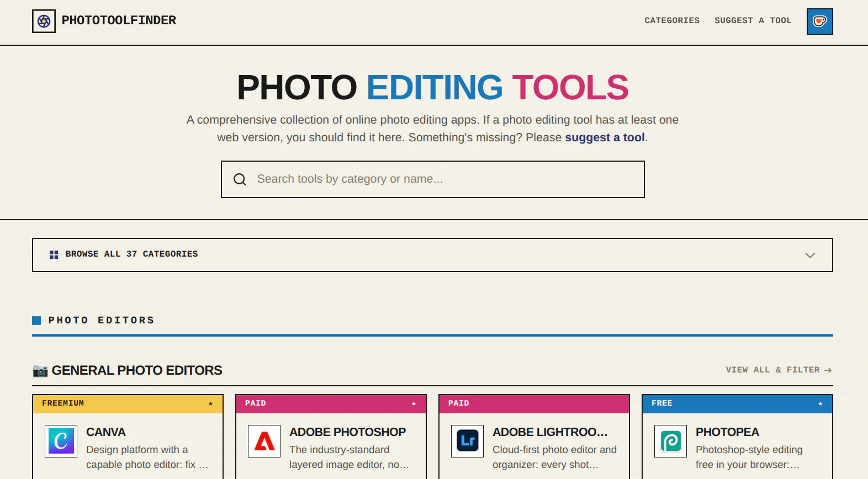
Task: Click the blue square marker beside PHOTO EDITORS
Action: coord(36,321)
